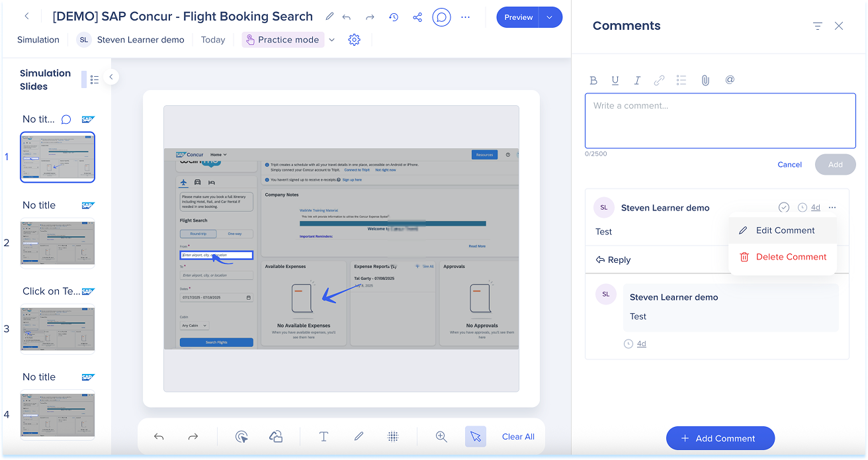Click the Write a comment text field
868x460 pixels.
(720, 120)
